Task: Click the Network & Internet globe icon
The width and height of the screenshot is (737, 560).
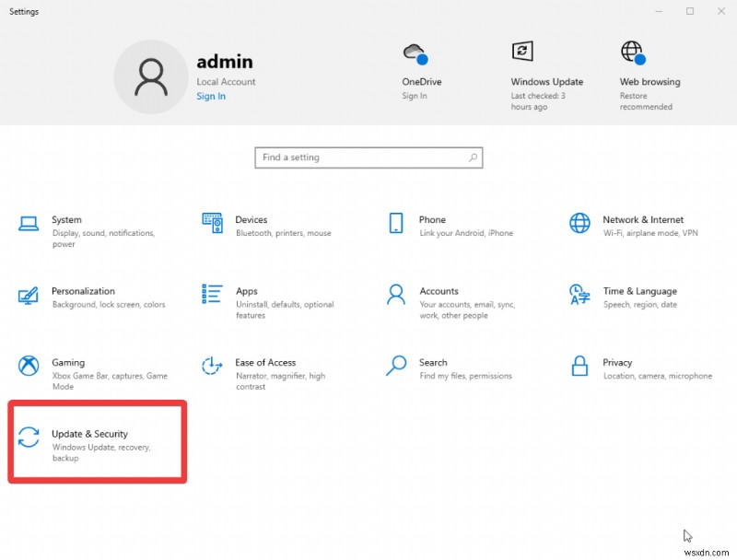Action: point(579,224)
